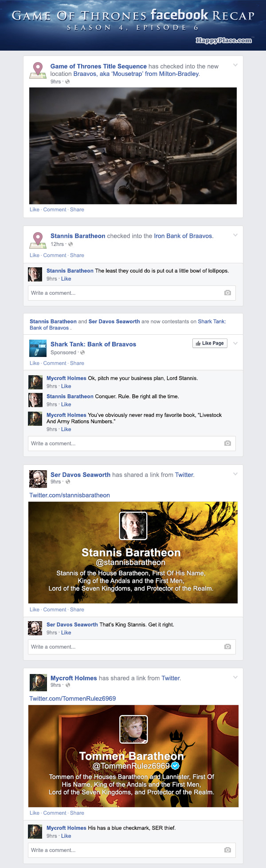The height and width of the screenshot is (868, 266).
Task: Open post options chevron on Title Sequence post
Action: click(x=235, y=65)
